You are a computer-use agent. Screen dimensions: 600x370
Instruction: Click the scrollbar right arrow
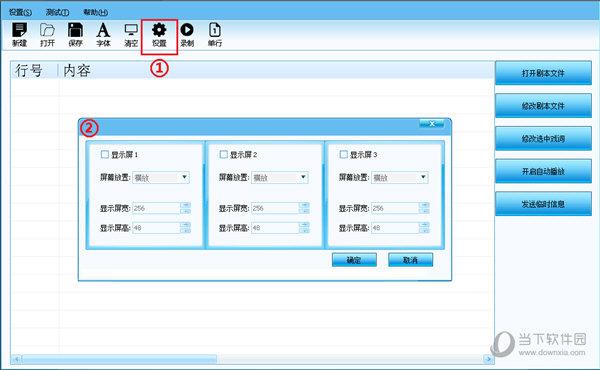(x=488, y=359)
